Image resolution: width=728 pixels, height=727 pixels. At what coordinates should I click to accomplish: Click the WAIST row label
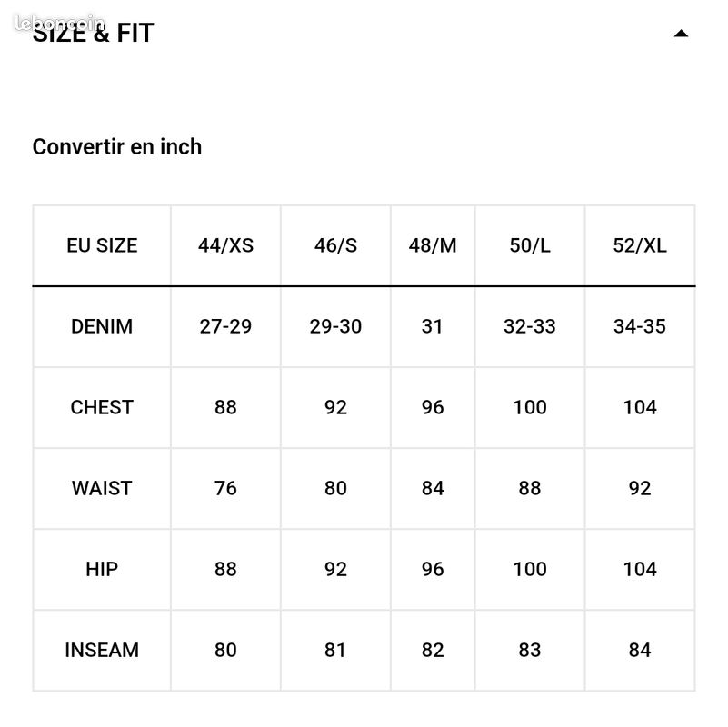pyautogui.click(x=101, y=488)
